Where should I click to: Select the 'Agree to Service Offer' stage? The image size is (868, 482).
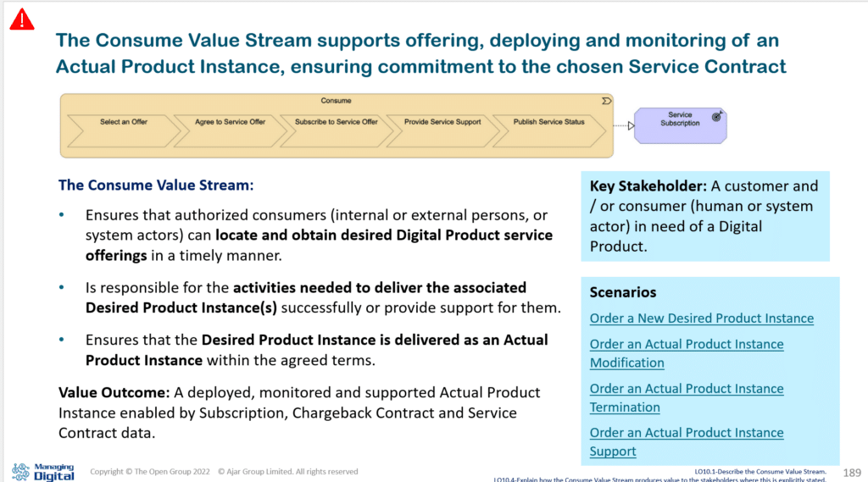230,131
